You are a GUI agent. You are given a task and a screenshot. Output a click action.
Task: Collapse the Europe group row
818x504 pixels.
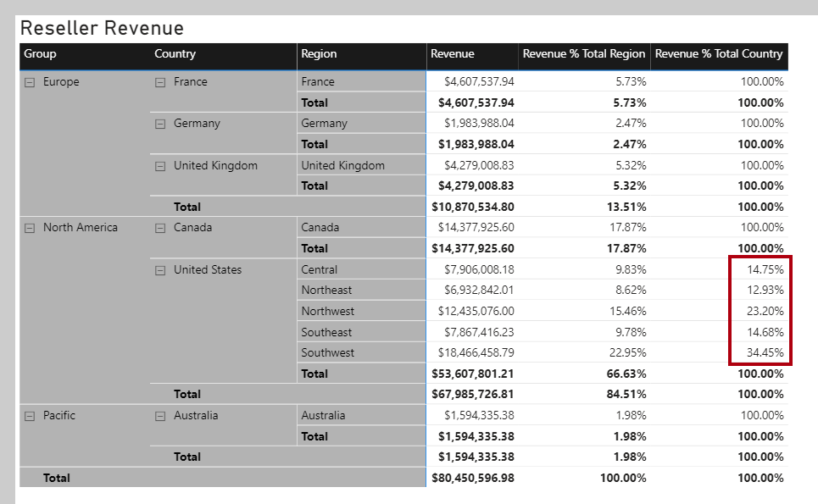31,82
